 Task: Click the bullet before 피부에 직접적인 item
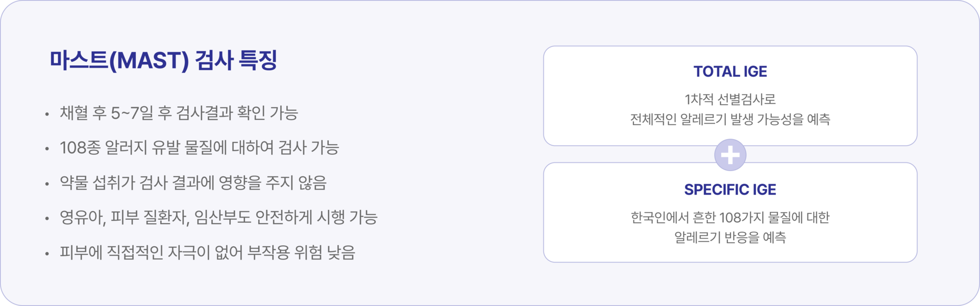(47, 253)
